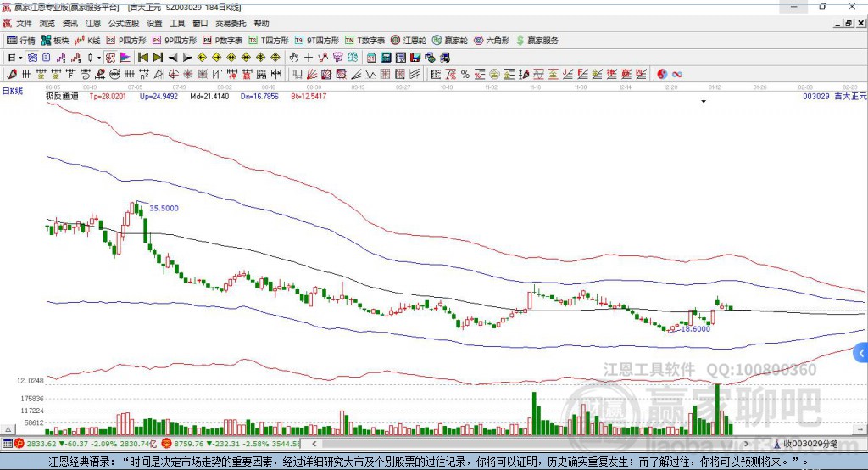
Task: Click the infinity loop icon
Action: click(x=677, y=75)
